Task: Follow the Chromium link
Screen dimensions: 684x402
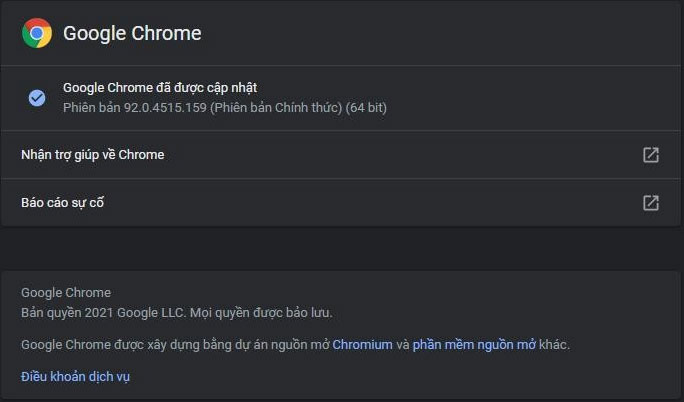Action: point(363,345)
